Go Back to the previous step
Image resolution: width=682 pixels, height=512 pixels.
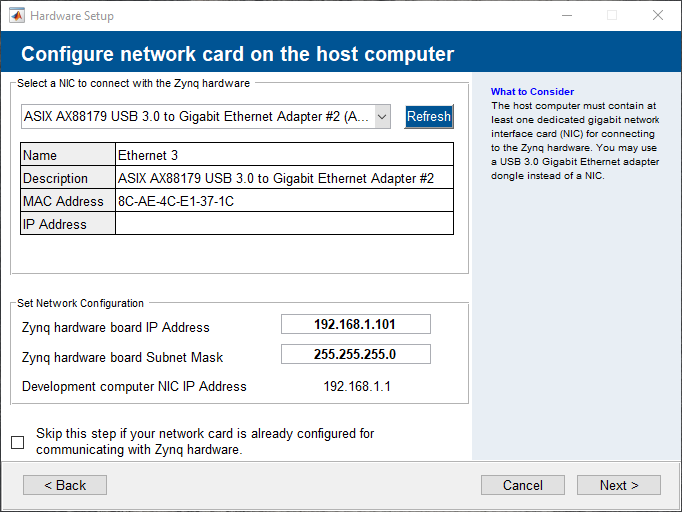pos(65,485)
